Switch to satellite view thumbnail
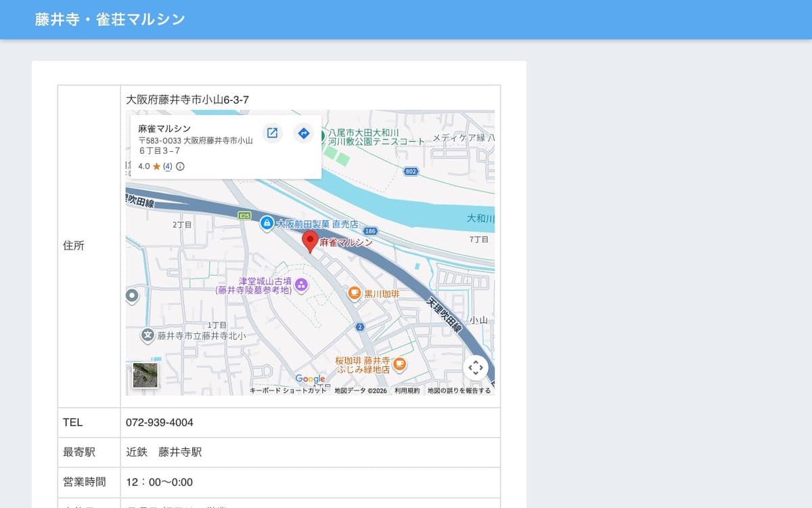Screen dimensions: 812x508 [145, 375]
